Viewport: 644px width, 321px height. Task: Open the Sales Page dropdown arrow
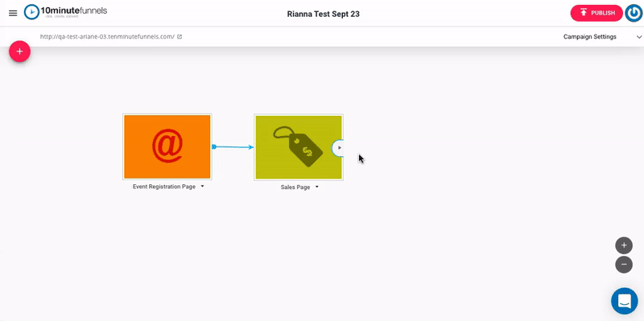(x=317, y=187)
